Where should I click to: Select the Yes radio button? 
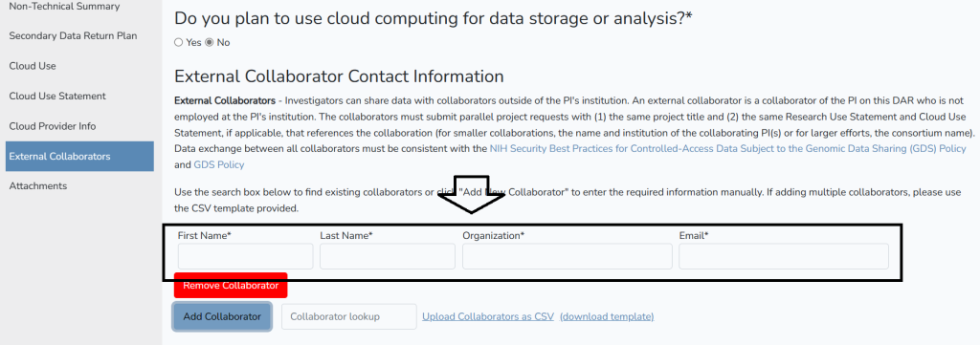tap(179, 42)
